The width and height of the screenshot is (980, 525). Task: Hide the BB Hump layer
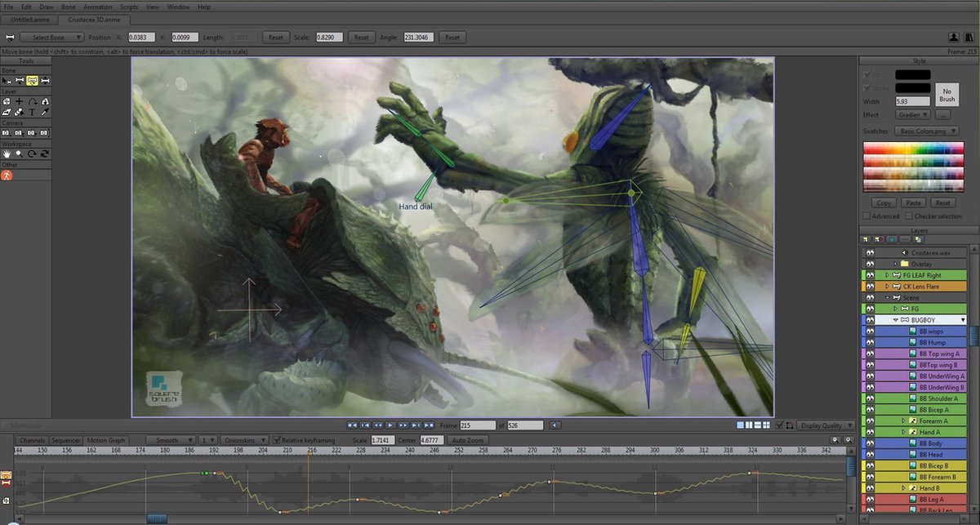point(870,342)
